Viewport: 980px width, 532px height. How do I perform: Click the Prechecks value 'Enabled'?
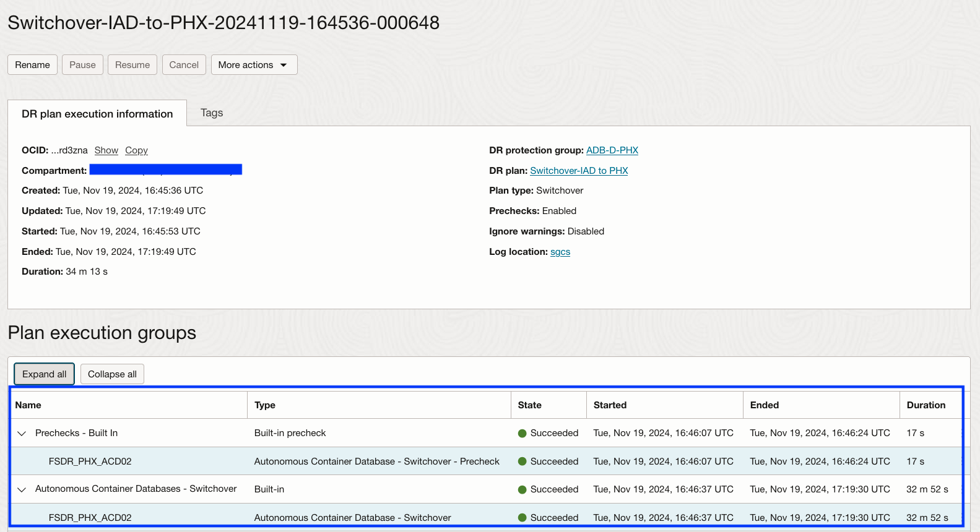(x=559, y=211)
